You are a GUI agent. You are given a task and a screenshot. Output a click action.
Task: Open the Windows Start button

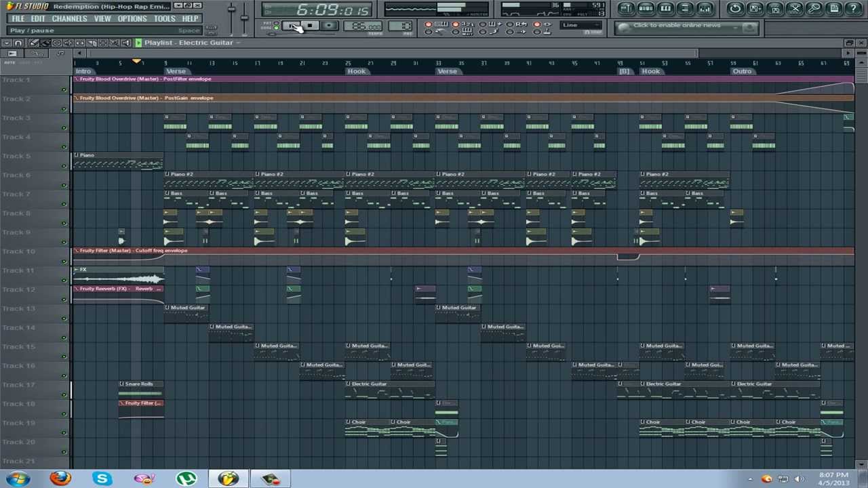(18, 479)
